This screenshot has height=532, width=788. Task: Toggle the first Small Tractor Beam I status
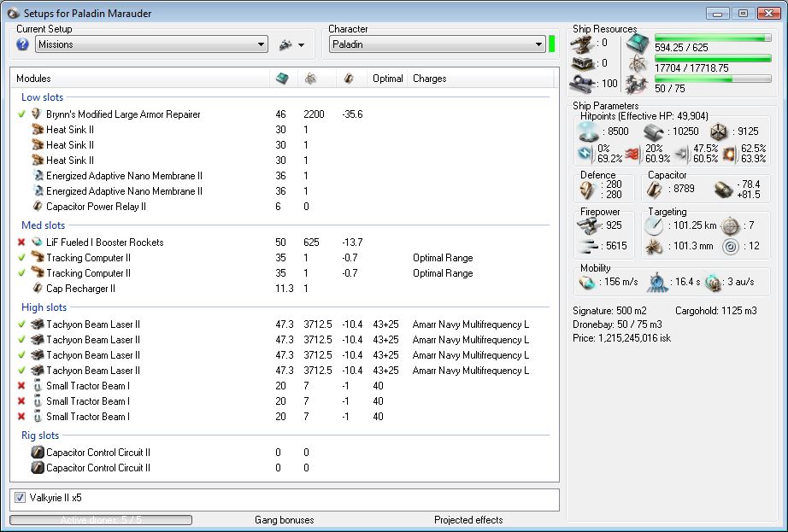[x=21, y=386]
